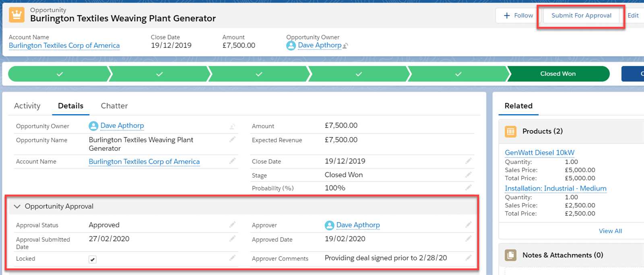Screen dimensions: 644x275
Task: Open Dave Apthorp Approver link
Action: pos(358,225)
